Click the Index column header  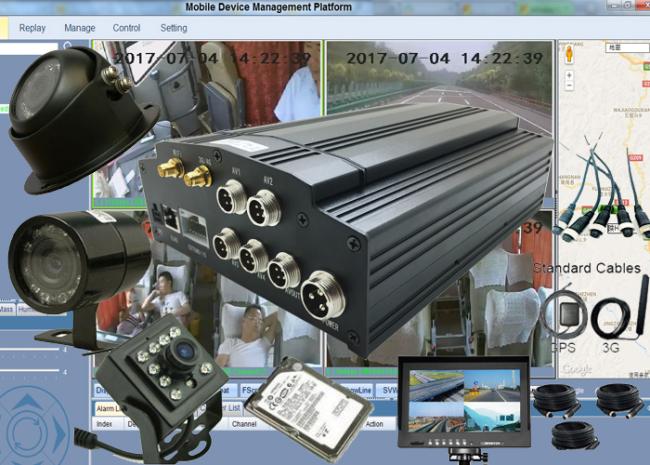[104, 424]
